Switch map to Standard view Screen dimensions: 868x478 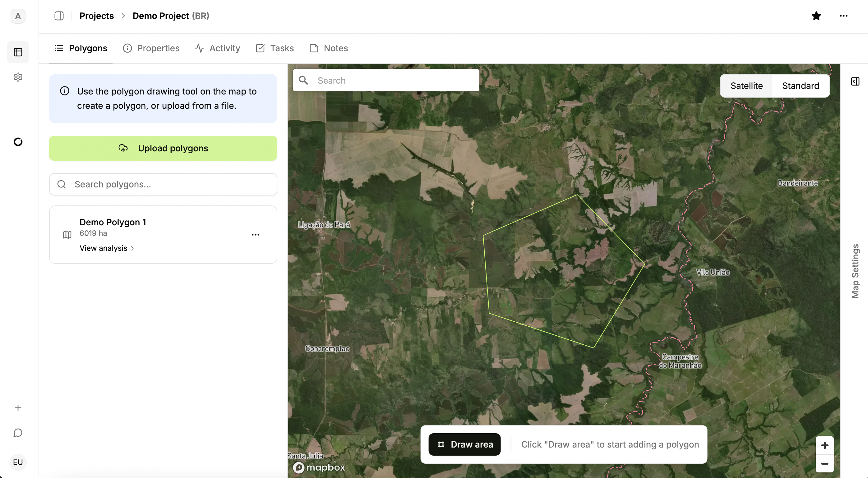(x=800, y=86)
